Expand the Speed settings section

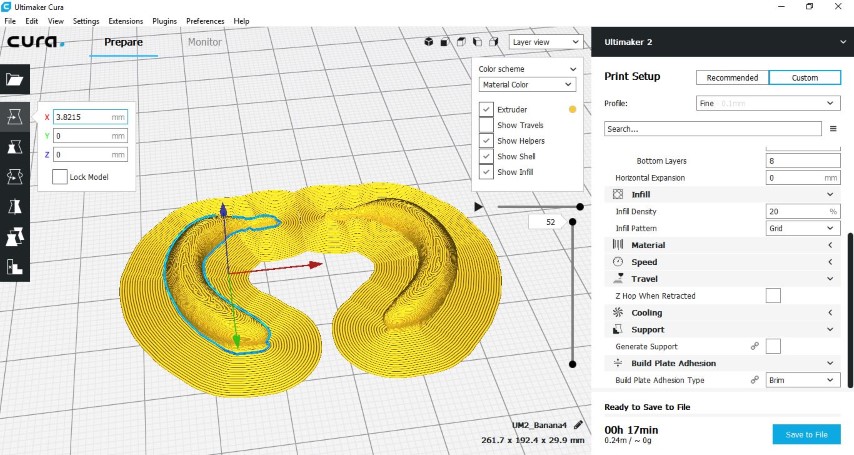coord(722,262)
